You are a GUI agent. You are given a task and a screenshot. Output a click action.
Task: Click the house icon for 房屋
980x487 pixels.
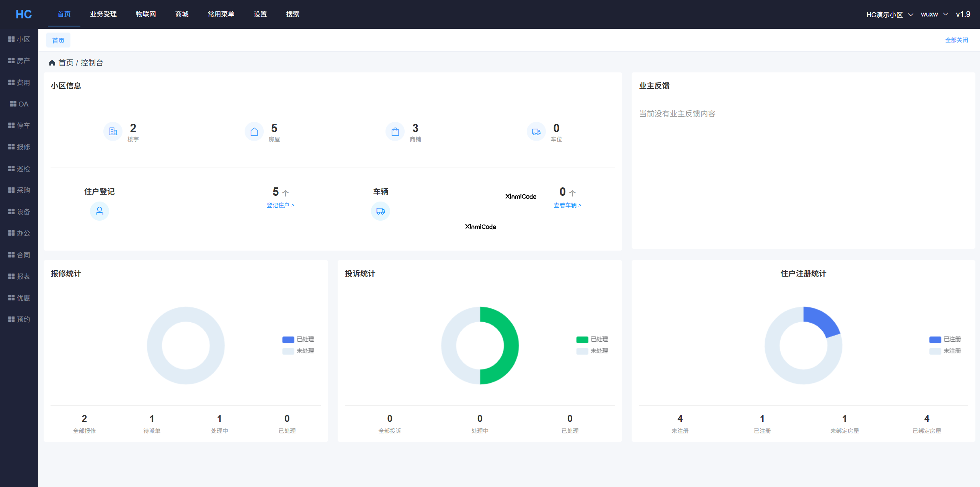click(254, 132)
